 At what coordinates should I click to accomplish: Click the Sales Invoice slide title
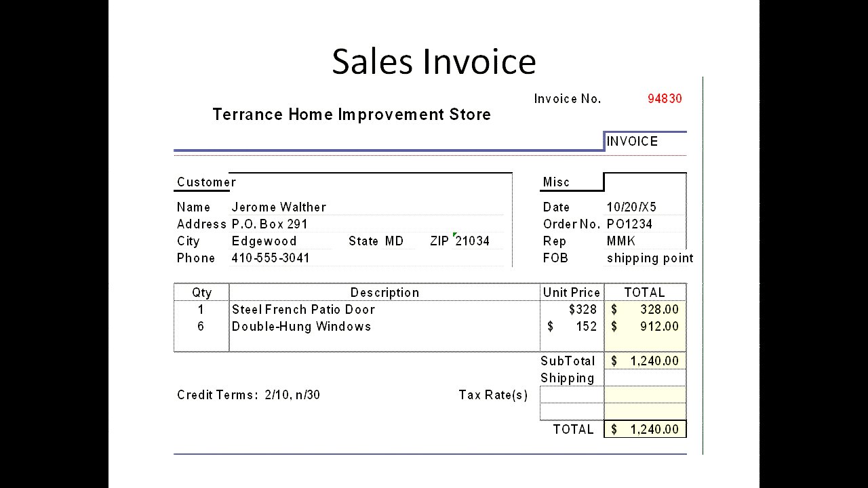coord(434,61)
